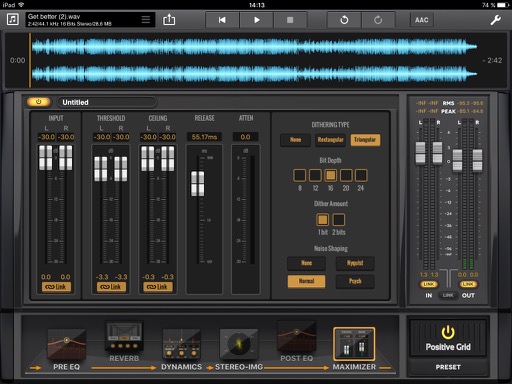Choose the 8 bit depth box
Image resolution: width=512 pixels, height=384 pixels.
tap(299, 175)
